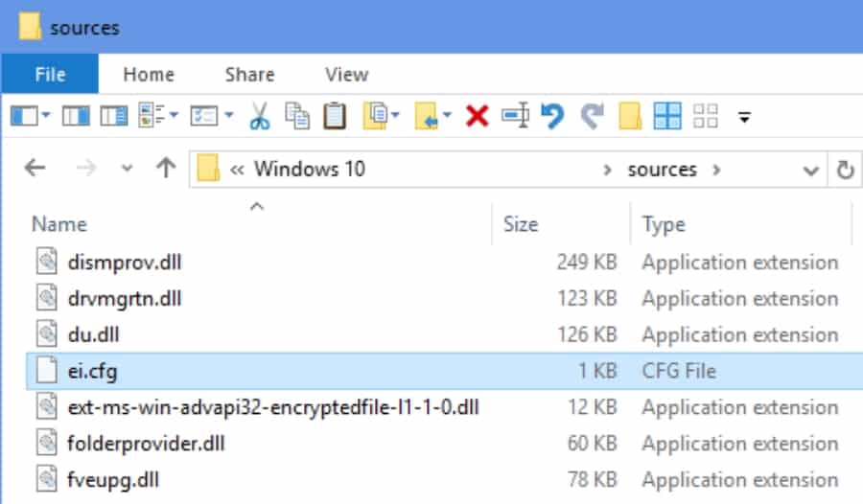The height and width of the screenshot is (504, 863).
Task: Click the sources title bar folder icon
Action: coord(30,27)
